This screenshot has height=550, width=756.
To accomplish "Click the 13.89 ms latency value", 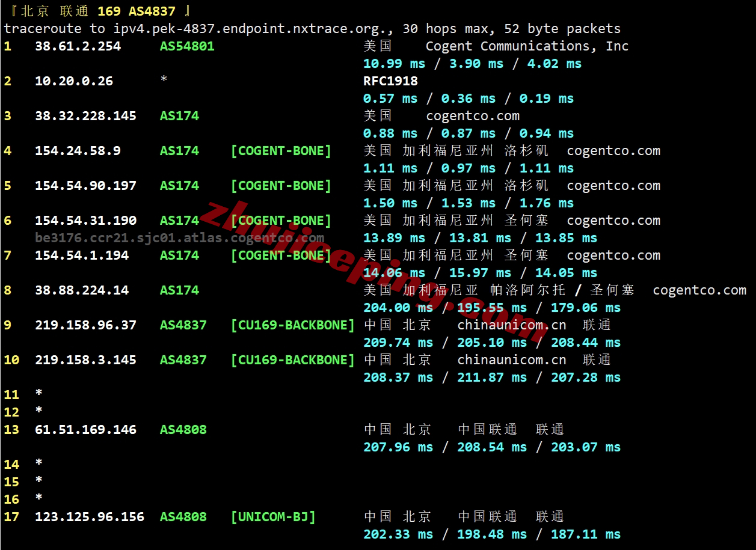I will 394,238.
